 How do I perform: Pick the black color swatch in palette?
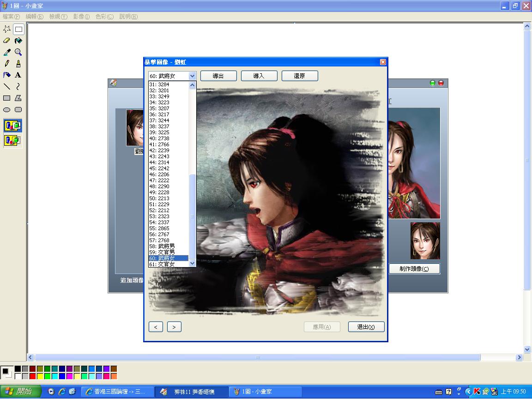(18, 369)
